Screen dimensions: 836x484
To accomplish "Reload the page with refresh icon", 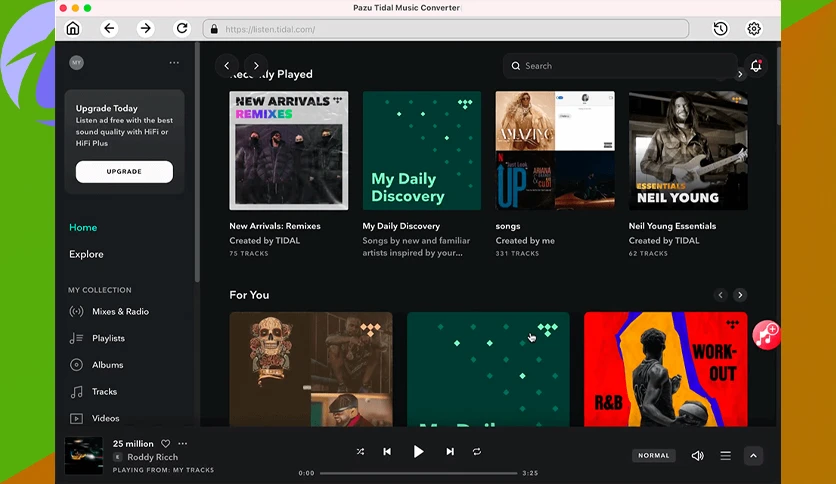I will tap(182, 28).
